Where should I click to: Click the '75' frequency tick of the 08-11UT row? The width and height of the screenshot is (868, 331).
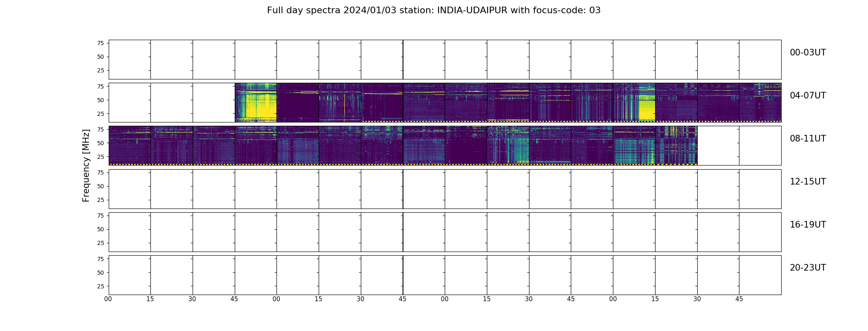(100, 130)
